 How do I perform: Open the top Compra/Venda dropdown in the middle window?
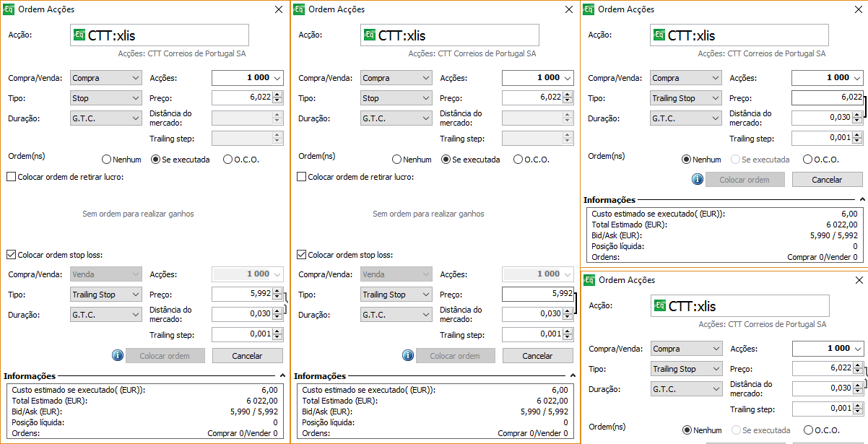click(x=396, y=78)
